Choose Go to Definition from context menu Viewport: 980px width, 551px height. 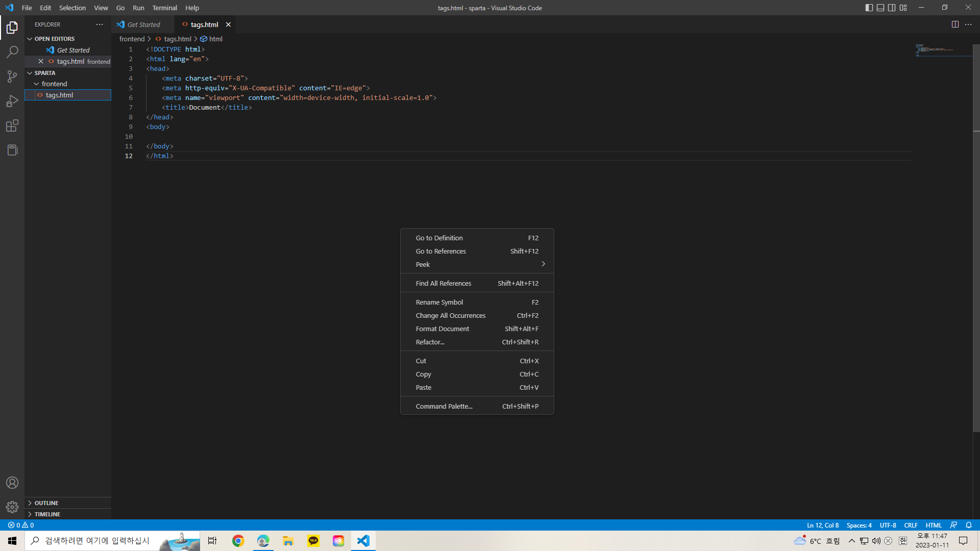(477, 238)
